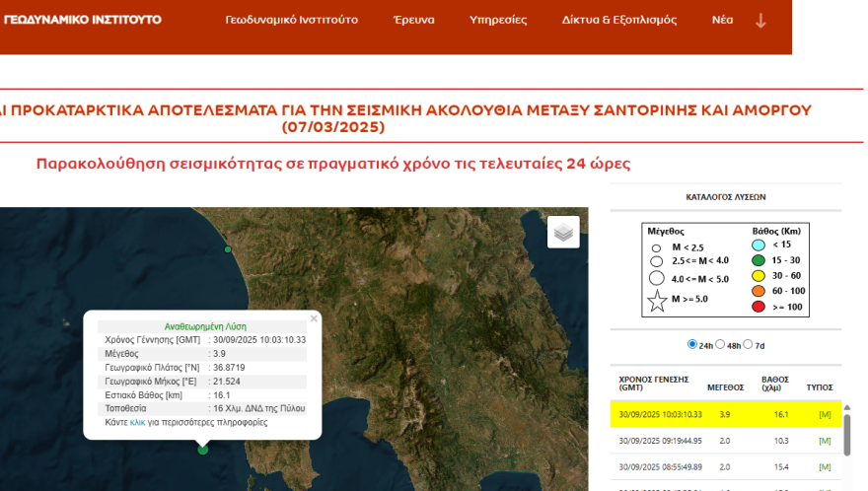This screenshot has height=491, width=868.
Task: Click the green 15 - 30 depth swatch
Action: [759, 260]
